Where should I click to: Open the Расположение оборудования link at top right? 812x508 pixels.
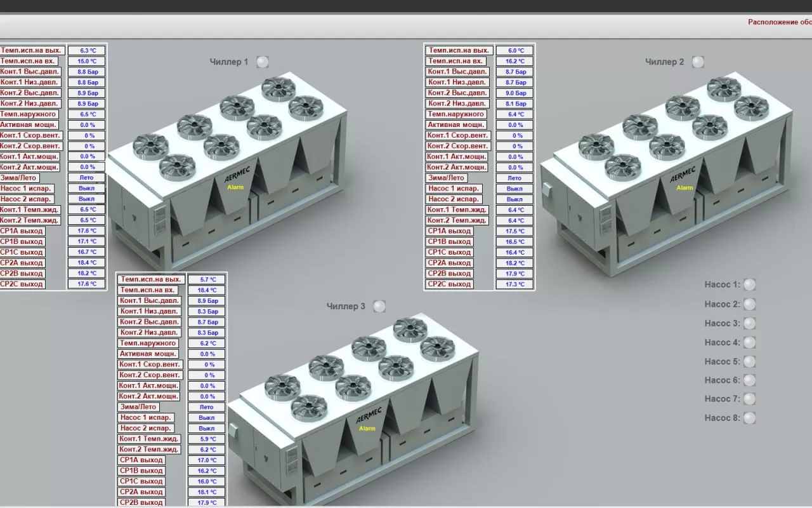pyautogui.click(x=779, y=22)
